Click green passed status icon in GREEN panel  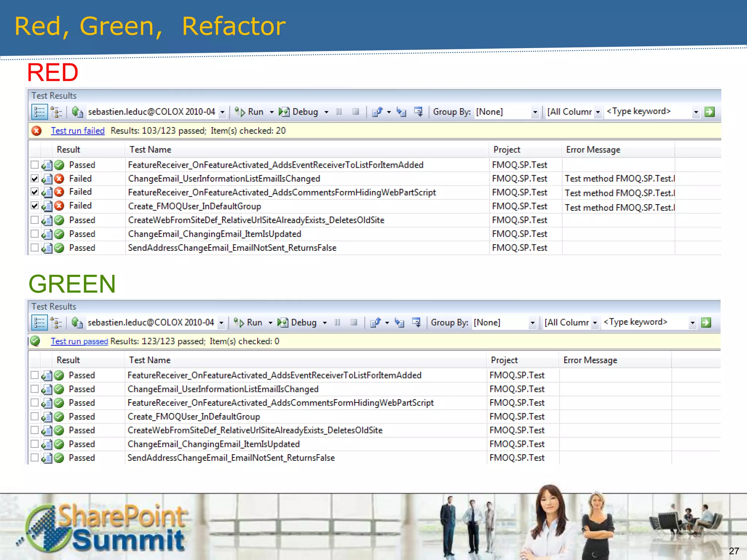(35, 341)
